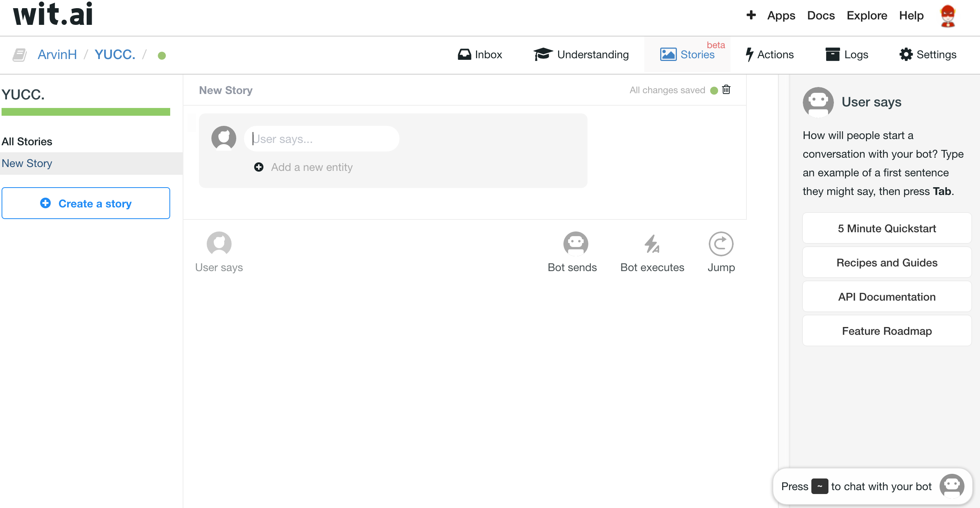Click the New Story title
Image resolution: width=980 pixels, height=508 pixels.
tap(226, 90)
